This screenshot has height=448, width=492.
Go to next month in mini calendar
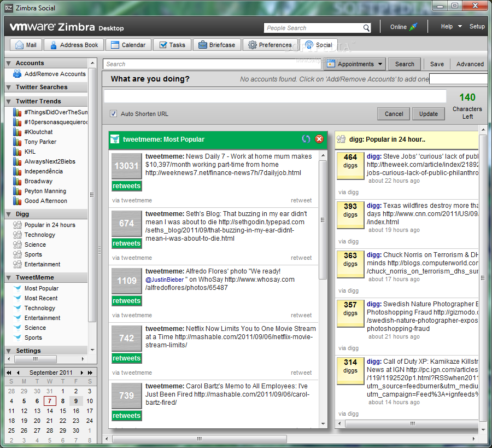(x=81, y=373)
